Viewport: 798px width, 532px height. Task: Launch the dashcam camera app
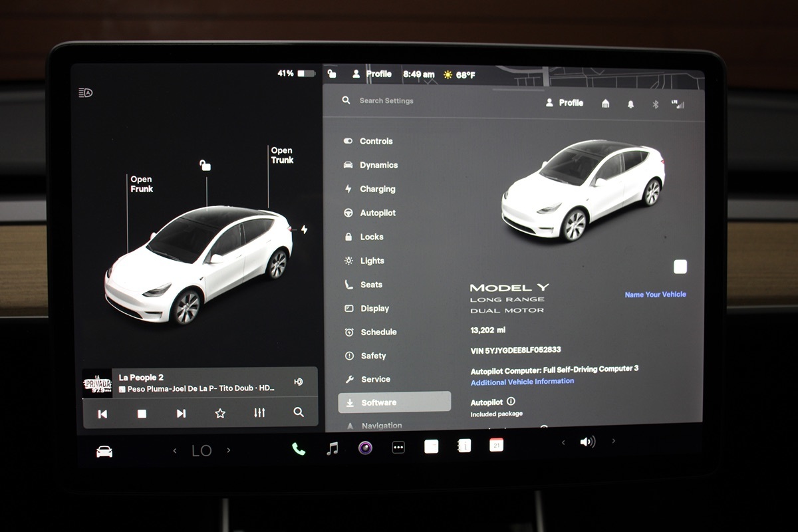tap(365, 448)
